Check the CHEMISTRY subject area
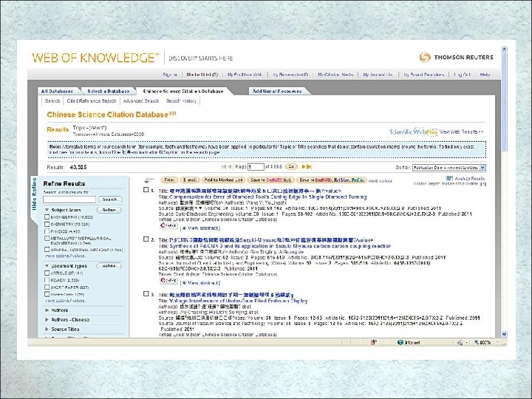Image resolution: width=532 pixels, height=399 pixels. tap(47, 225)
